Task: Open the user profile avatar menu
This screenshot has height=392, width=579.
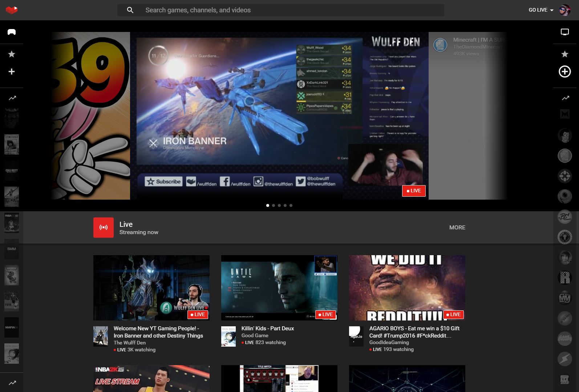Action: [564, 10]
